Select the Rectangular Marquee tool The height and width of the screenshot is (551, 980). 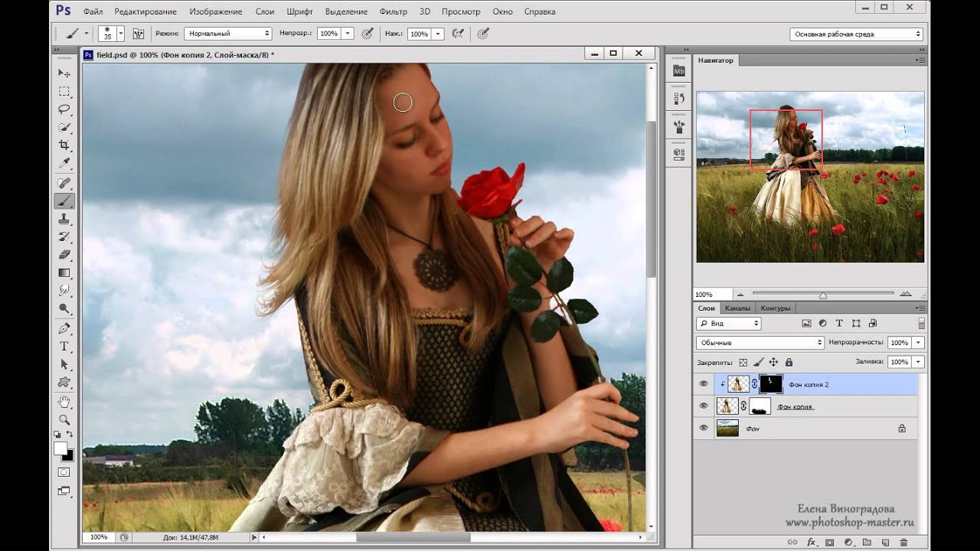[64, 91]
